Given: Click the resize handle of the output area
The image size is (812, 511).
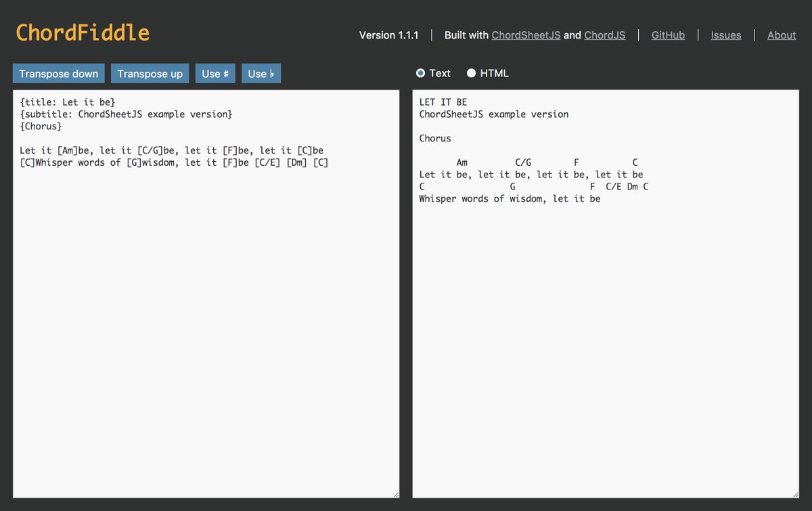Looking at the screenshot, I should coord(795,495).
